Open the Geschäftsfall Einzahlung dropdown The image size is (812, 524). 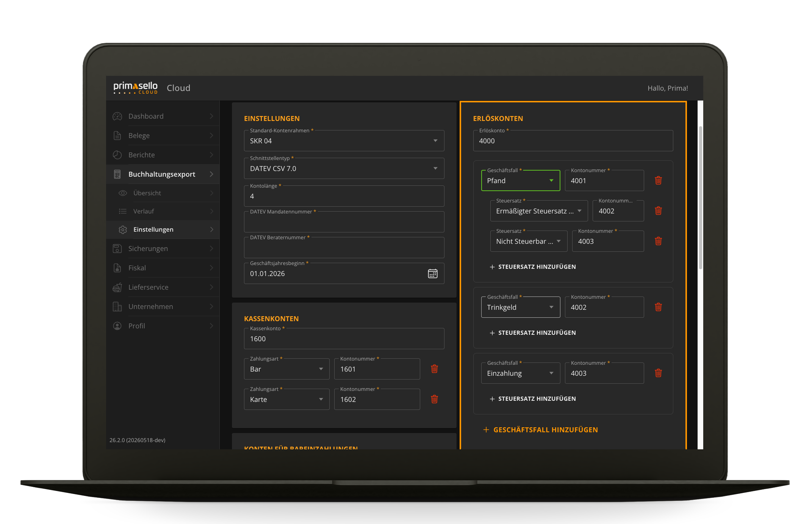[x=521, y=373]
